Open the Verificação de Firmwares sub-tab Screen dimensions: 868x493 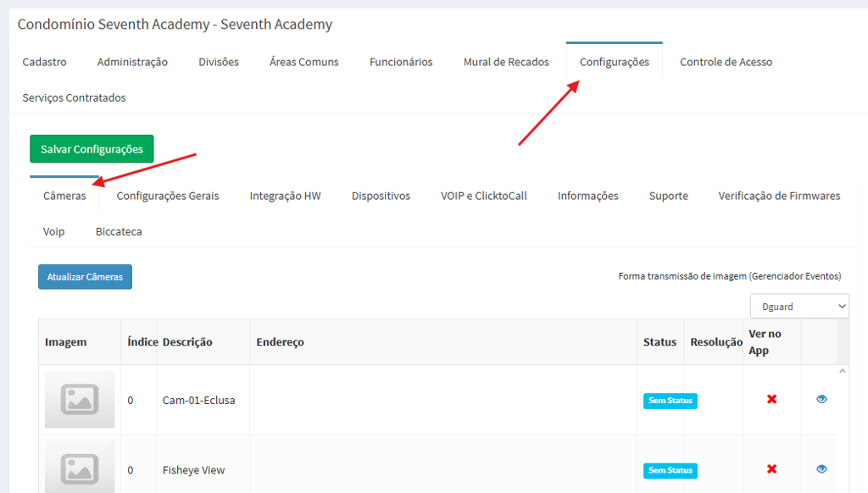[x=779, y=196]
